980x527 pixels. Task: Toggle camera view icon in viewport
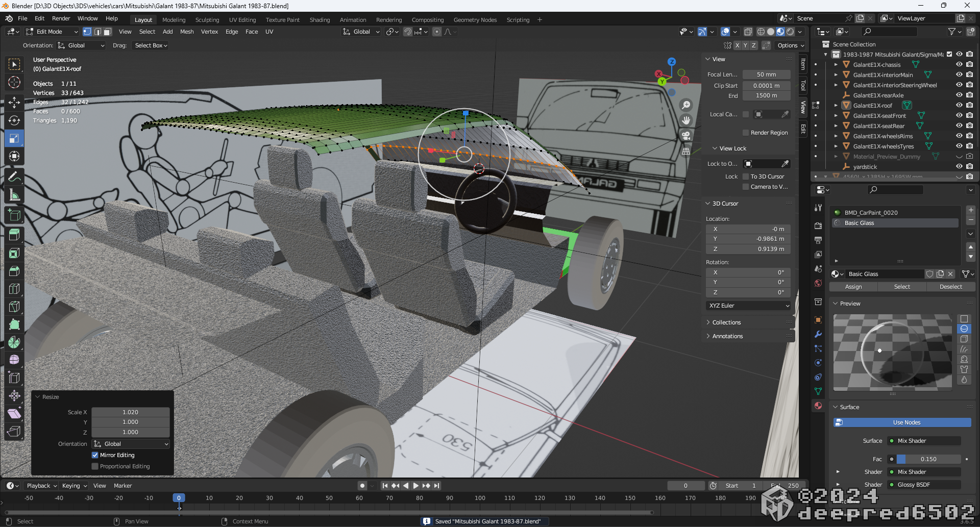pyautogui.click(x=686, y=136)
